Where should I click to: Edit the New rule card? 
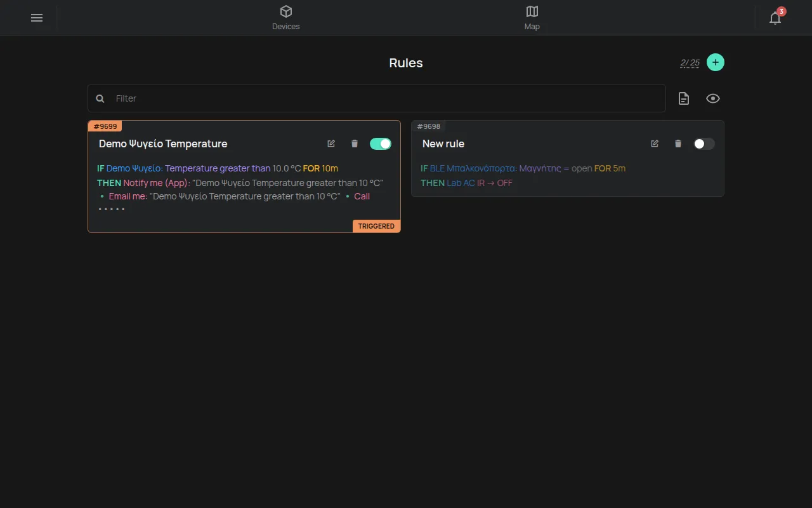655,144
